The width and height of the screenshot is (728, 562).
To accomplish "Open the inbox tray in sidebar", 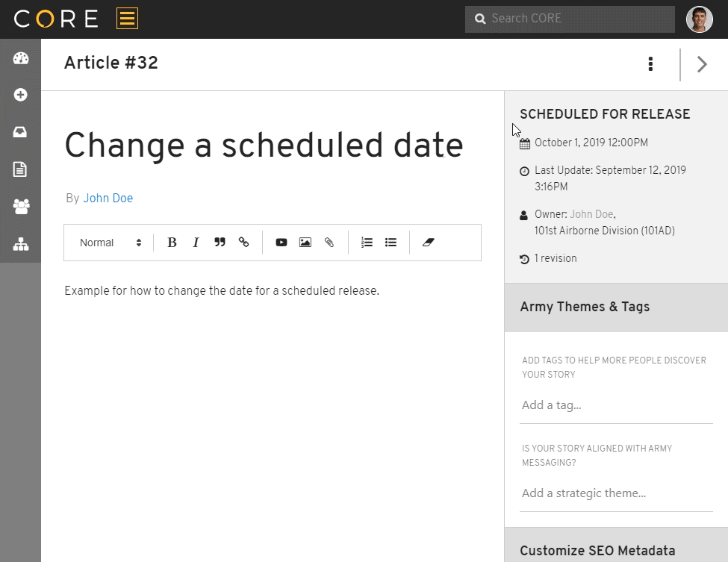I will [x=20, y=132].
